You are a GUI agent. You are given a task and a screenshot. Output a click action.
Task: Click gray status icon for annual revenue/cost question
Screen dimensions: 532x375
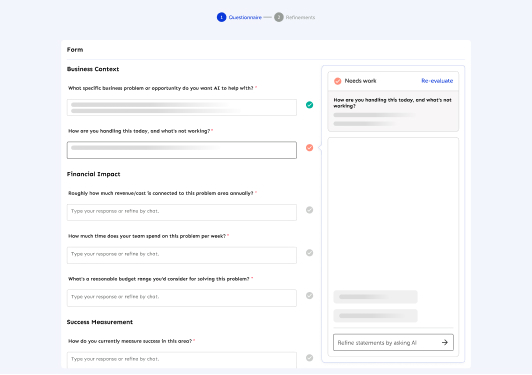click(309, 210)
